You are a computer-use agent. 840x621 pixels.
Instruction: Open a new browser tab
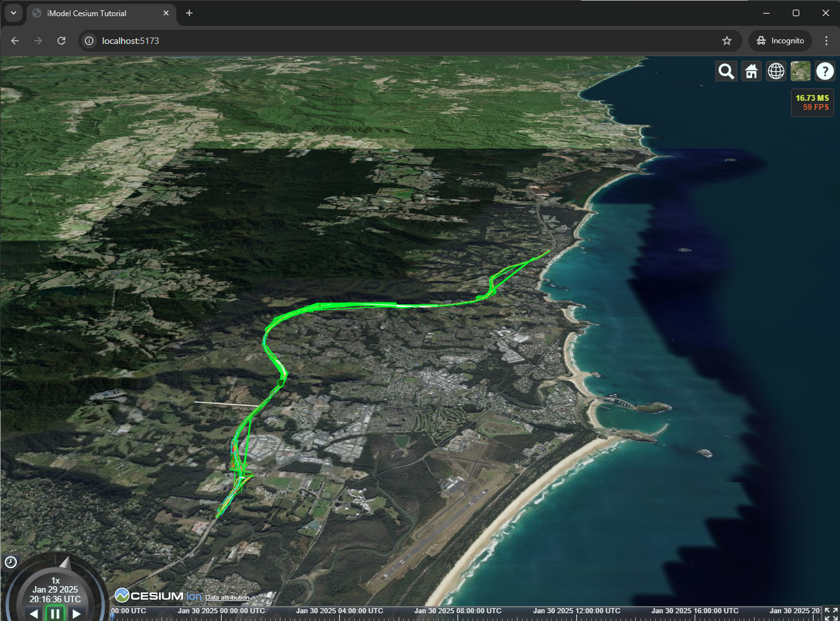[x=189, y=13]
